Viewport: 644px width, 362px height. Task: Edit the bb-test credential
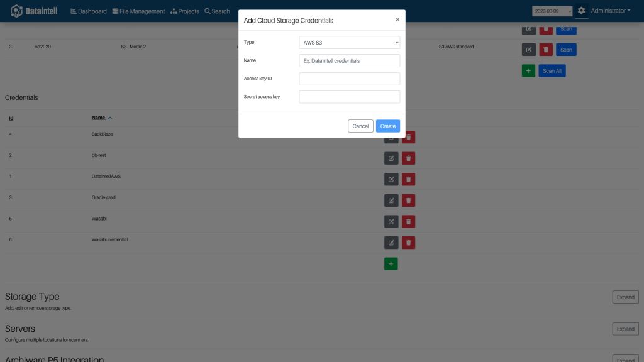click(391, 158)
